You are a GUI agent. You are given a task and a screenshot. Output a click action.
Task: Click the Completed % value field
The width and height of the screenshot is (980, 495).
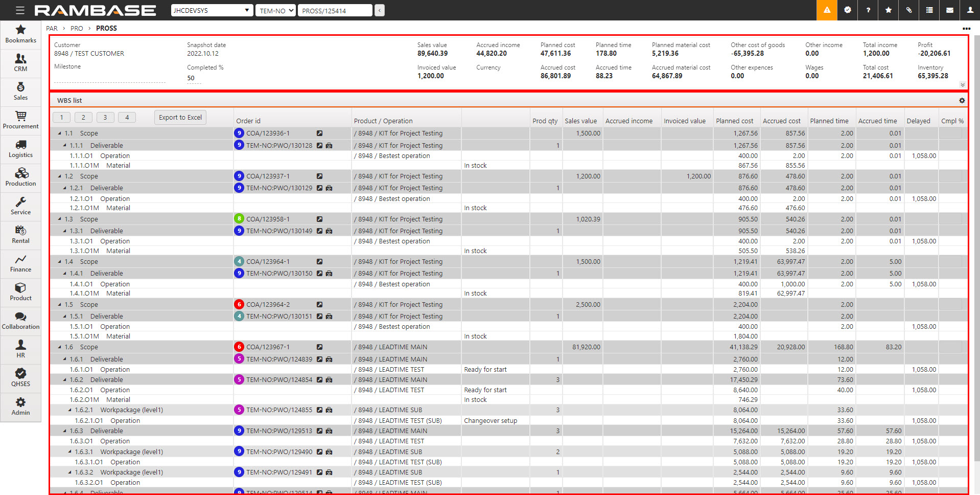tap(193, 78)
